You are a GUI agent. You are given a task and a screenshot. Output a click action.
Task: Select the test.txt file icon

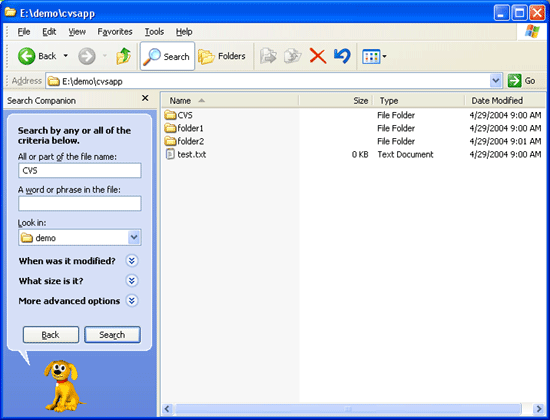click(170, 154)
